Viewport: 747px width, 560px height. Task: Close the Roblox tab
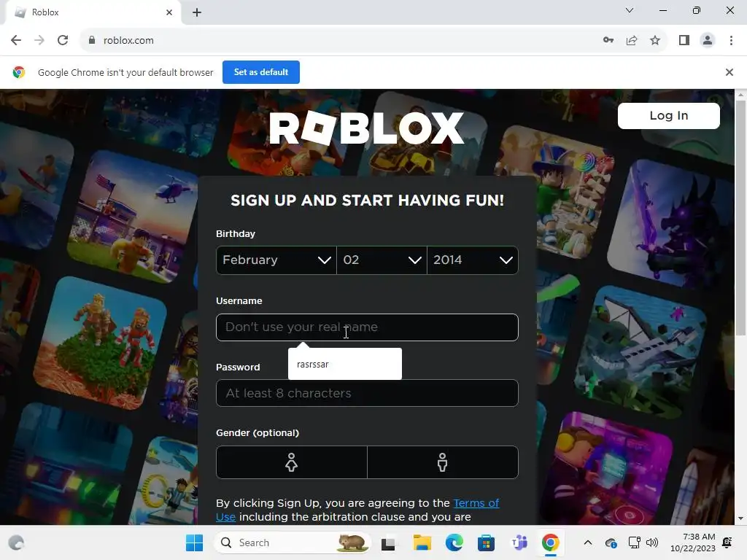tap(169, 12)
